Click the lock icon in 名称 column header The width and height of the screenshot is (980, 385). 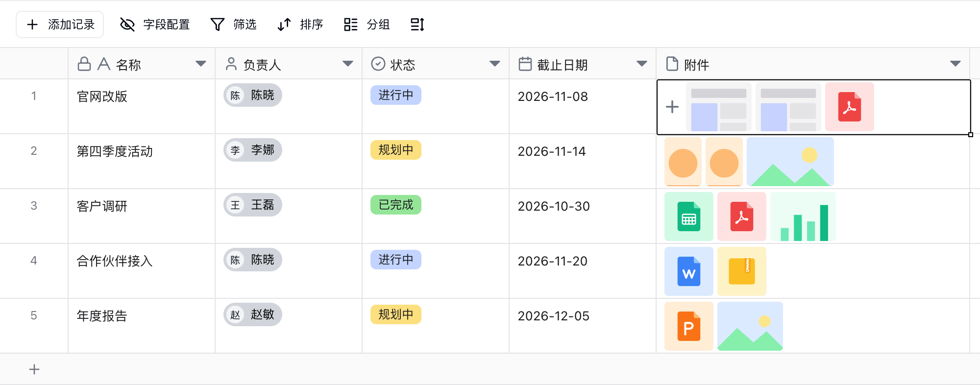click(84, 64)
